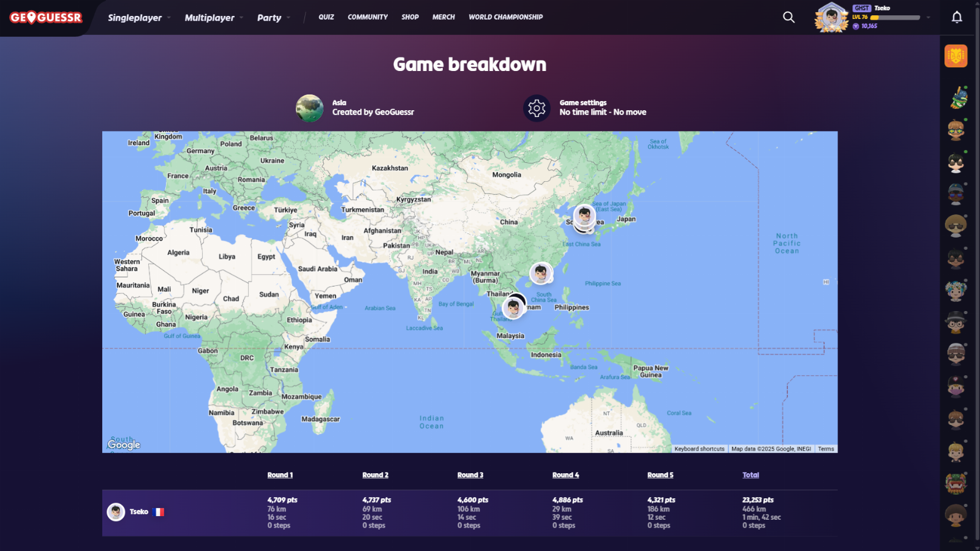The image size is (980, 551).
Task: Select the friend avatar with flower crown
Action: click(x=956, y=290)
